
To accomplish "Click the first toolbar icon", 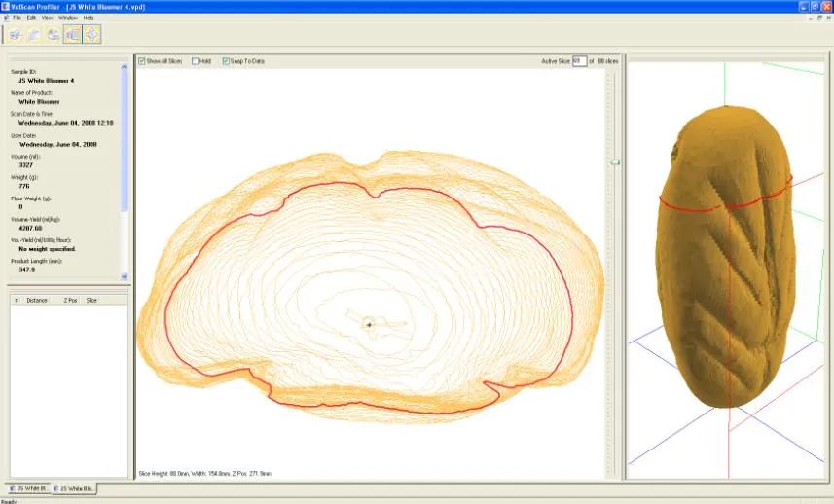I will click(17, 35).
